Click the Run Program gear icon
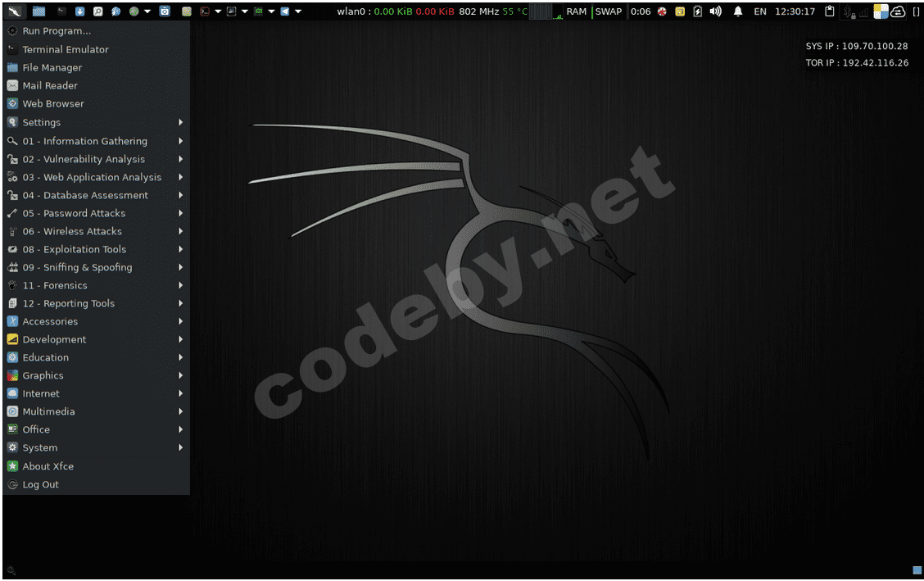The width and height of the screenshot is (924, 581). point(12,30)
